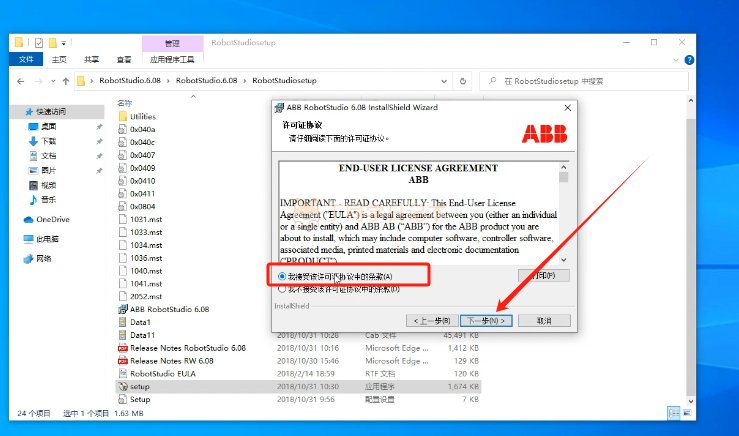Click license text scroll up arrow
Screen dimensions: 739x436
coord(564,167)
